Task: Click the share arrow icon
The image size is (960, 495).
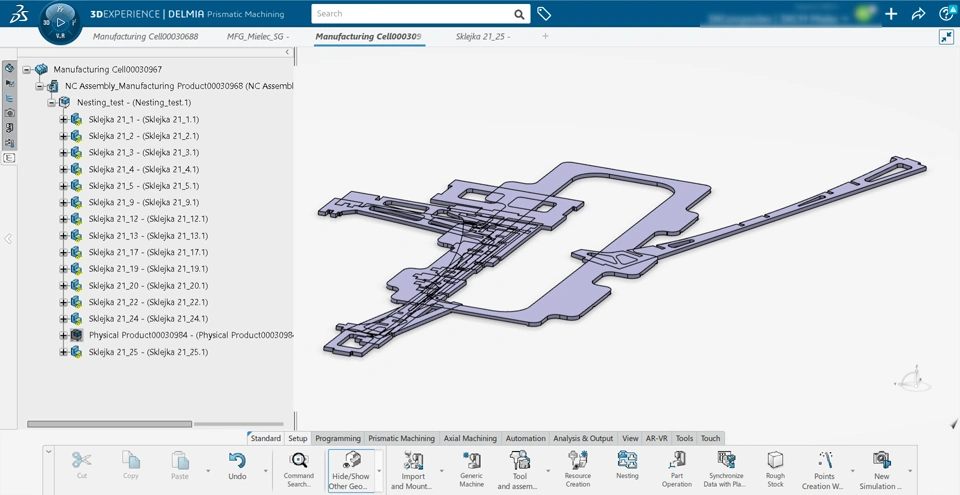Action: click(x=918, y=13)
